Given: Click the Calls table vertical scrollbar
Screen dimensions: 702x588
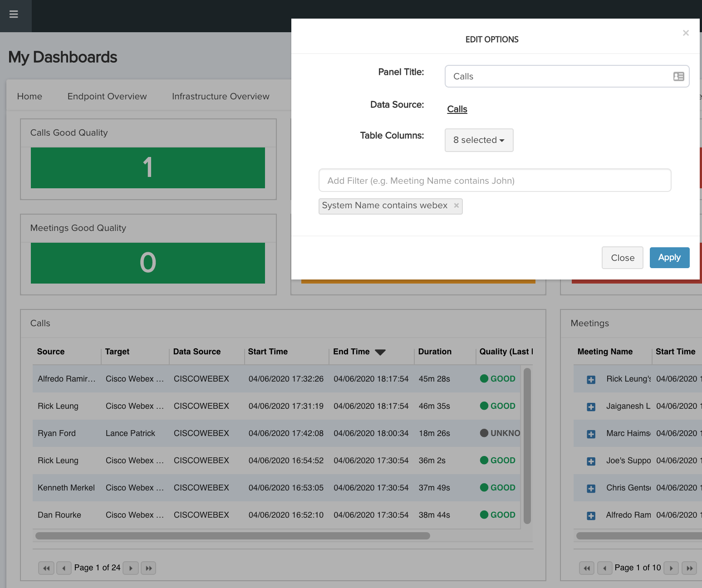Looking at the screenshot, I should coord(527,446).
